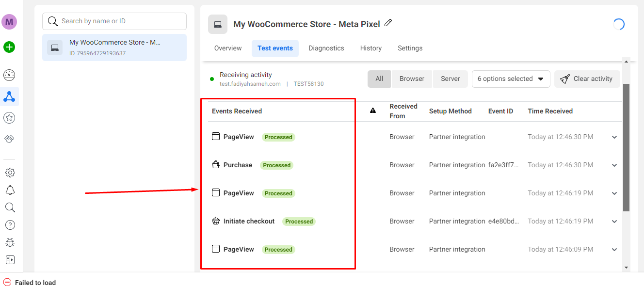Click the Received From column header
Image resolution: width=644 pixels, height=286 pixels.
[x=403, y=111]
